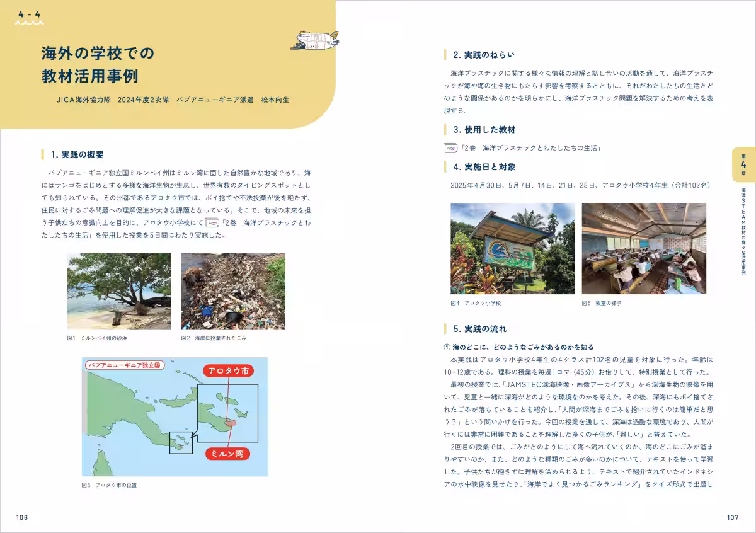Click the heading 5. 実践の流れ
This screenshot has width=756, height=533.
479,329
